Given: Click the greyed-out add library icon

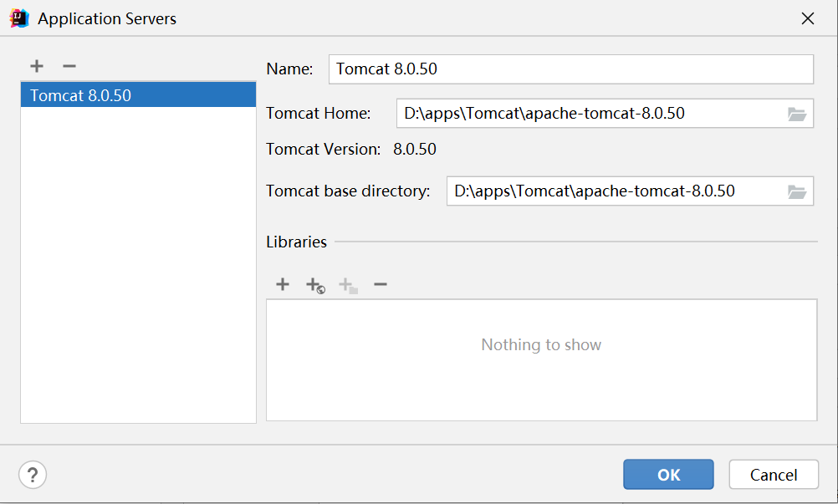Looking at the screenshot, I should pos(347,286).
